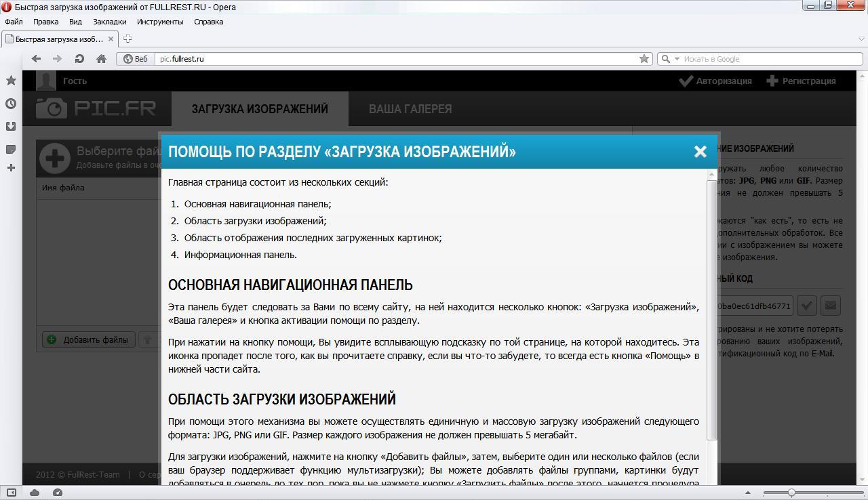This screenshot has width=868, height=500.
Task: Adjust the zoom slider in status bar
Action: pyautogui.click(x=791, y=493)
